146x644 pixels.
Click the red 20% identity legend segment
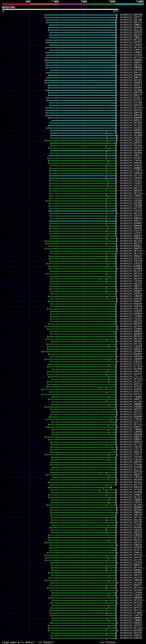[x=16, y=4]
